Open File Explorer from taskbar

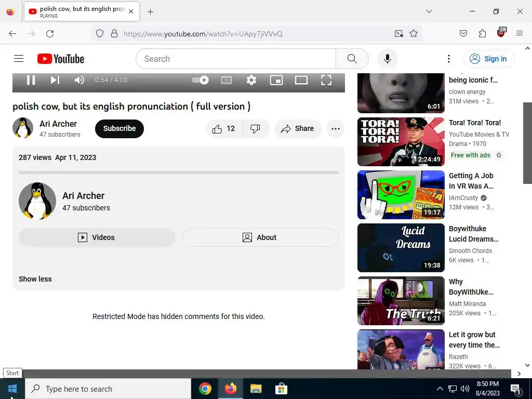tap(256, 389)
